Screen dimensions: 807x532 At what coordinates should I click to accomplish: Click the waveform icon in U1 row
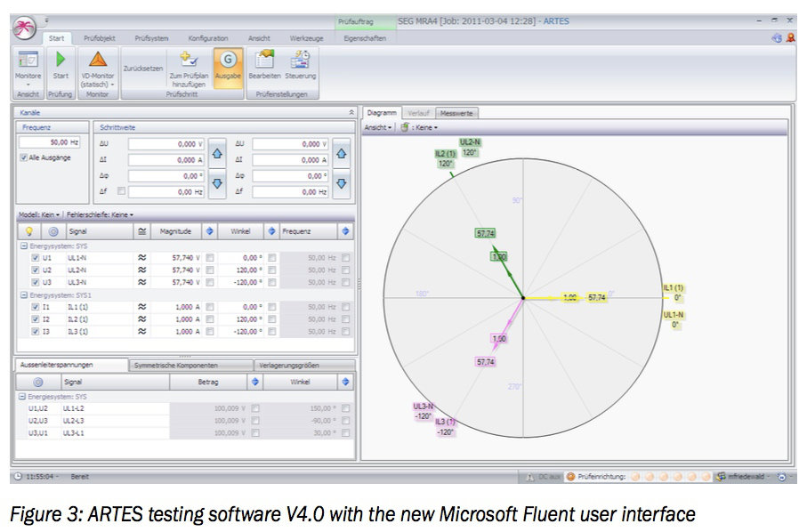[142, 257]
